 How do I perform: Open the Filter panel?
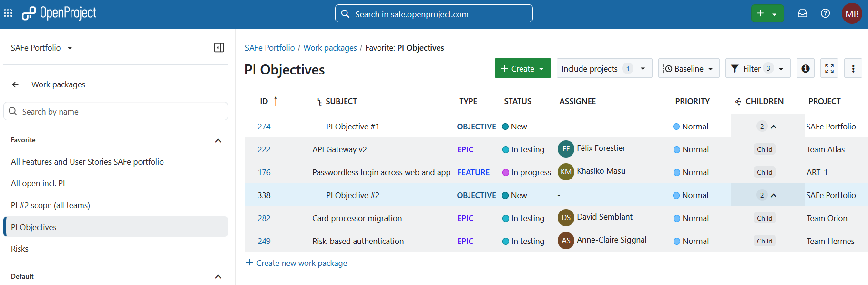[x=758, y=68]
